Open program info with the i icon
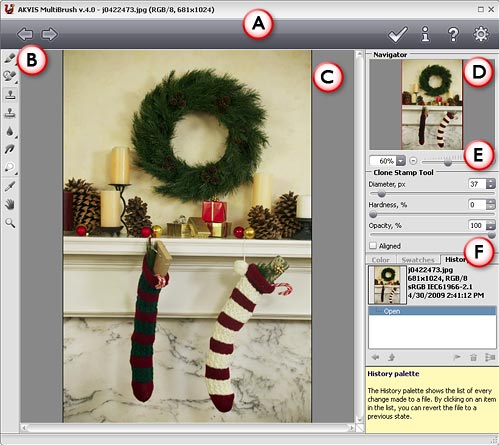This screenshot has height=445, width=499. [x=425, y=34]
